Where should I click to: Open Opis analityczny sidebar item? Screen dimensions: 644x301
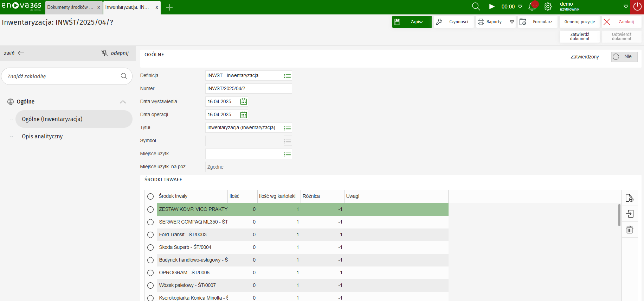[x=42, y=137]
